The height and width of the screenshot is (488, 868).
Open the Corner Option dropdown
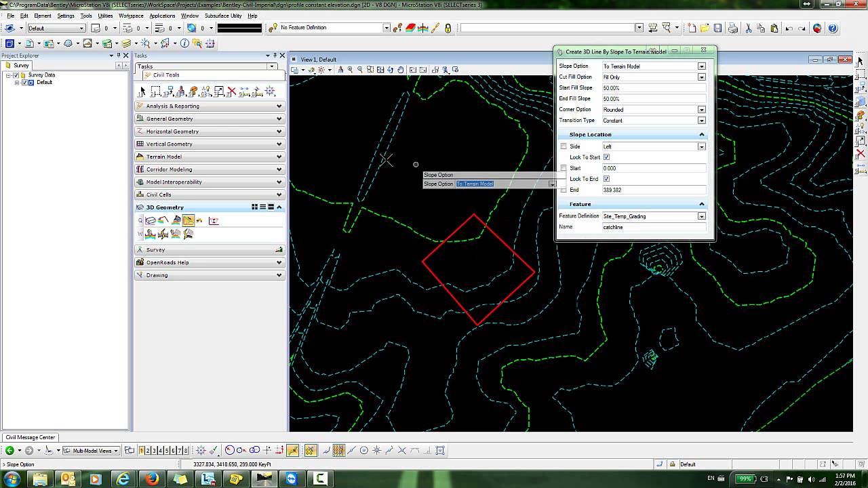[702, 110]
